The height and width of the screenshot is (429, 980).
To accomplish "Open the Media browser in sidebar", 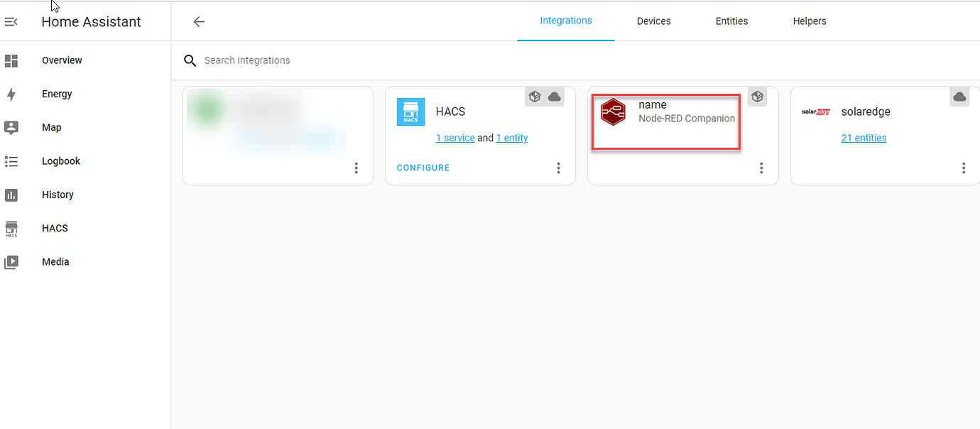I will click(55, 261).
